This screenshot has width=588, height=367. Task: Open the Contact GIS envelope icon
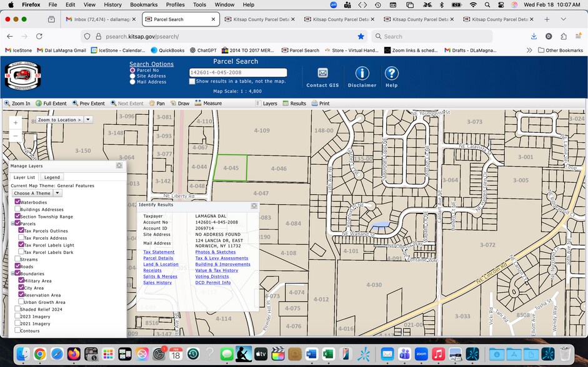(322, 74)
